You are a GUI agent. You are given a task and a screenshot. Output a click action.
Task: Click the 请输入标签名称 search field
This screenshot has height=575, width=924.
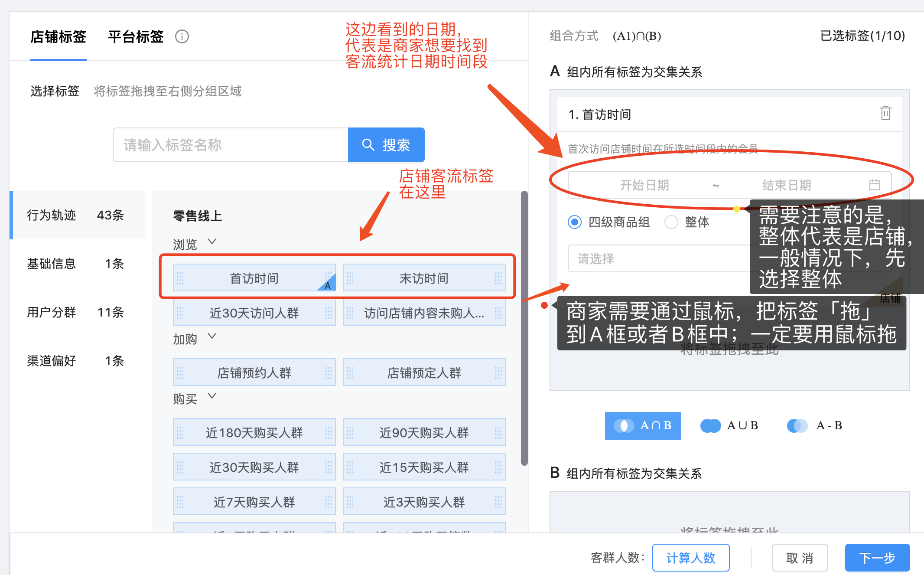pos(230,145)
